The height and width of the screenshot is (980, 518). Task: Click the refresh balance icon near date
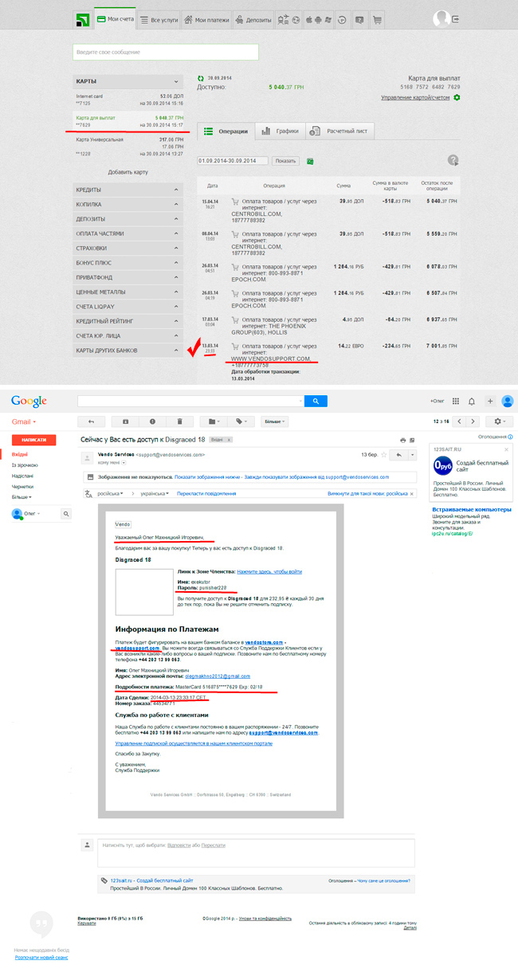(201, 76)
